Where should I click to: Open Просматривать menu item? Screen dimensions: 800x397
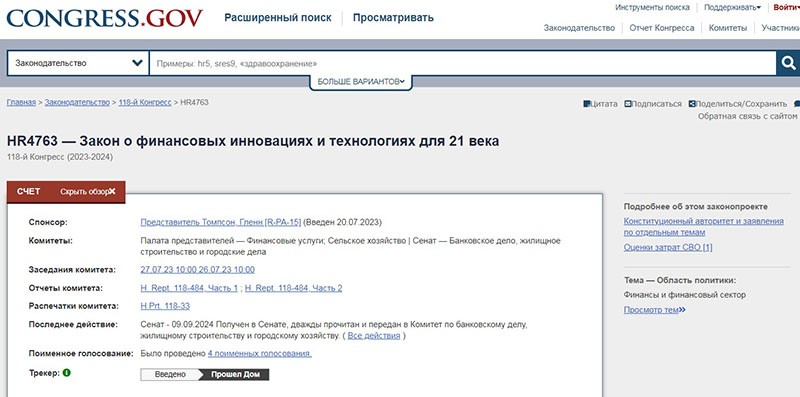(393, 18)
